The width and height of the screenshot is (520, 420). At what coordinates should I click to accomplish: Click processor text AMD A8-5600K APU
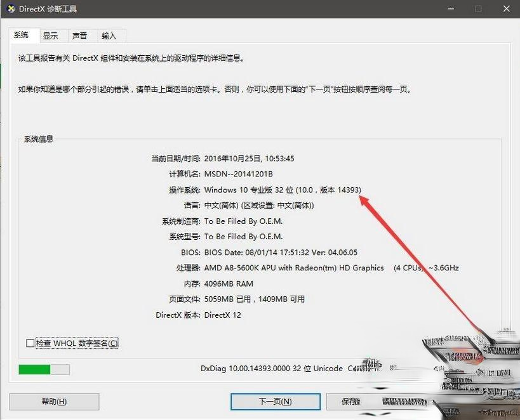pyautogui.click(x=240, y=268)
